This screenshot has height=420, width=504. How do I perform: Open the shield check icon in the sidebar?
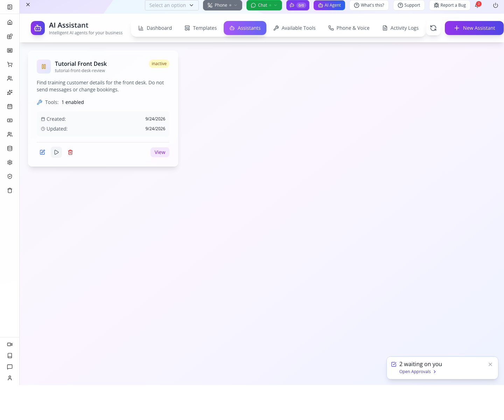tap(10, 176)
